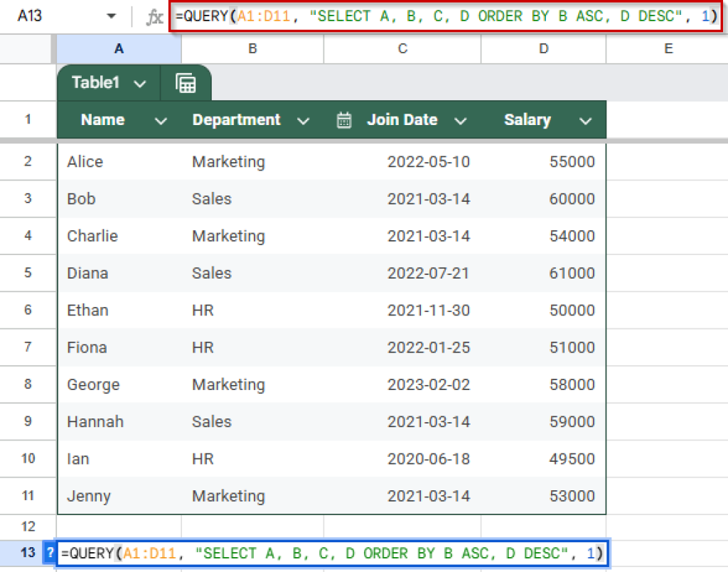
Task: Open the Department column filter dropdown
Action: click(x=304, y=120)
